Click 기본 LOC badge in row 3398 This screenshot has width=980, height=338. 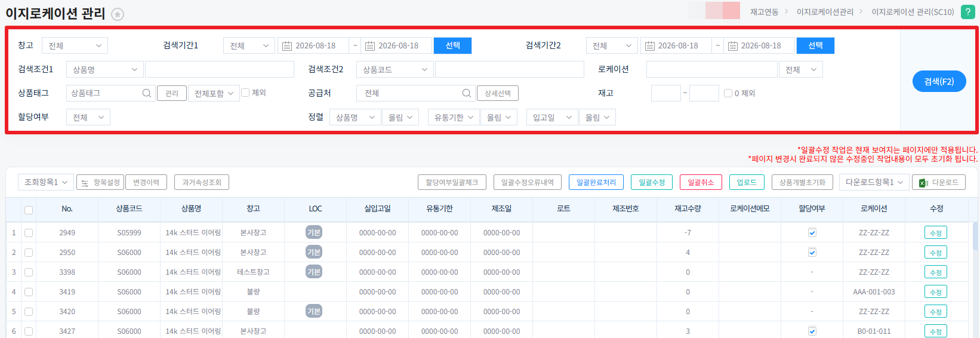point(314,272)
